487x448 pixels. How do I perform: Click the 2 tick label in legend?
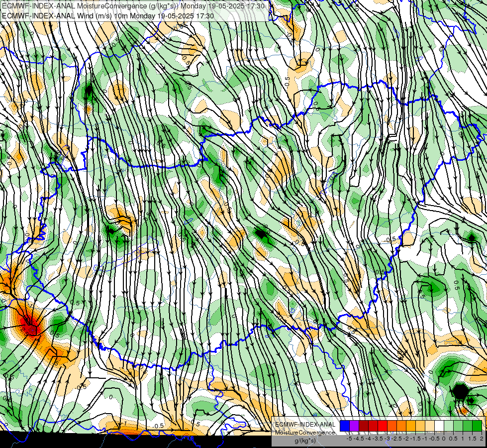pyautogui.click(x=482, y=439)
